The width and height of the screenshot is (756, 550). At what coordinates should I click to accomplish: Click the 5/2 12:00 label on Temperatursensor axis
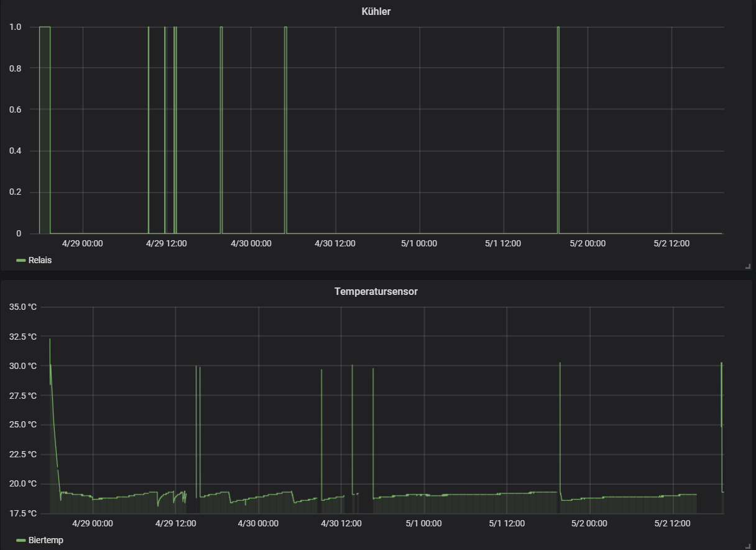click(x=673, y=523)
